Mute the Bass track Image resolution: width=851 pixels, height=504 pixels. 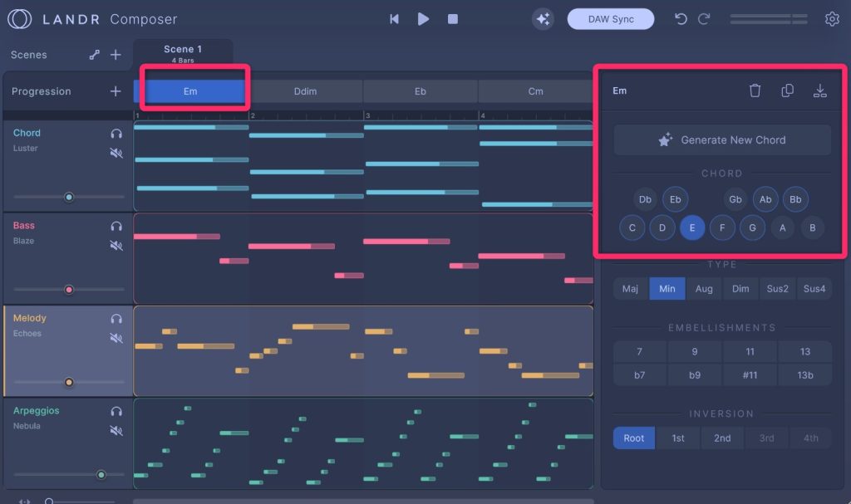(116, 246)
